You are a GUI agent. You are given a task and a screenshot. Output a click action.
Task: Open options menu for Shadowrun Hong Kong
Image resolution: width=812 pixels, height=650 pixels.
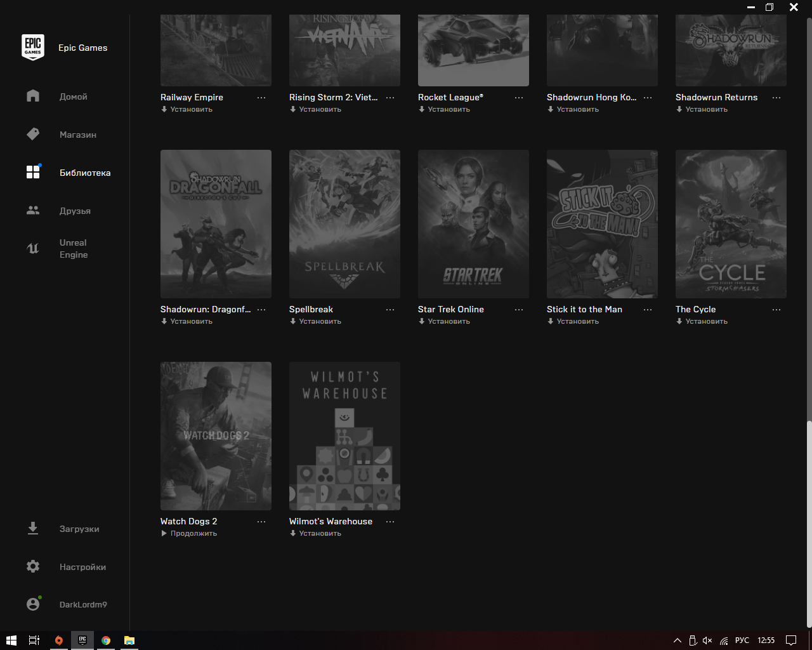click(648, 98)
